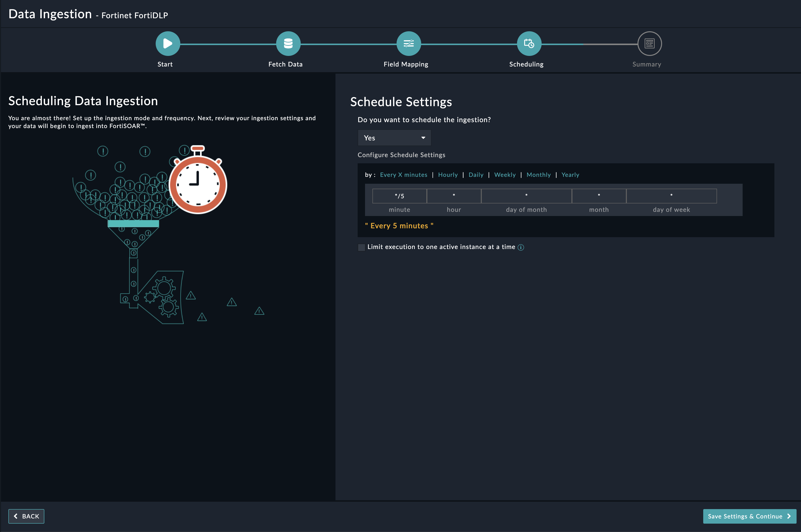
Task: Switch to the Hourly schedule option
Action: pyautogui.click(x=448, y=175)
